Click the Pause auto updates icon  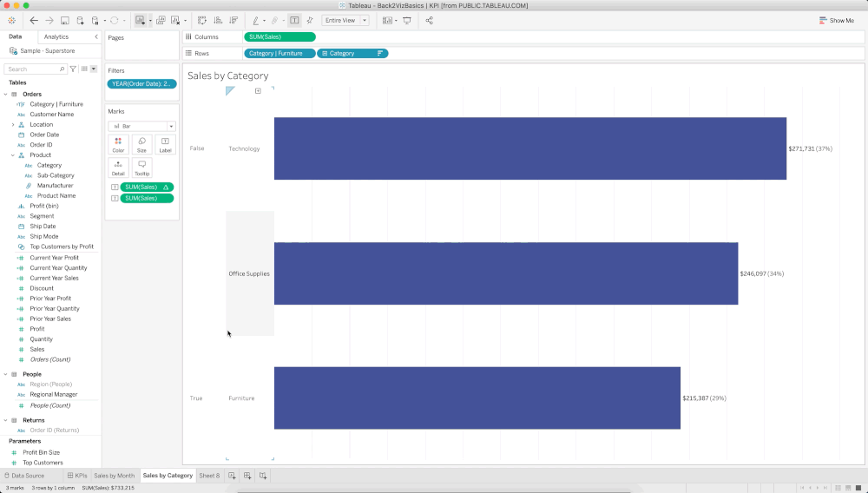tap(95, 21)
